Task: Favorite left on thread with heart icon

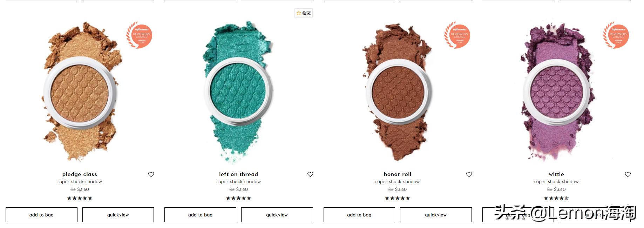Action: coord(310,174)
